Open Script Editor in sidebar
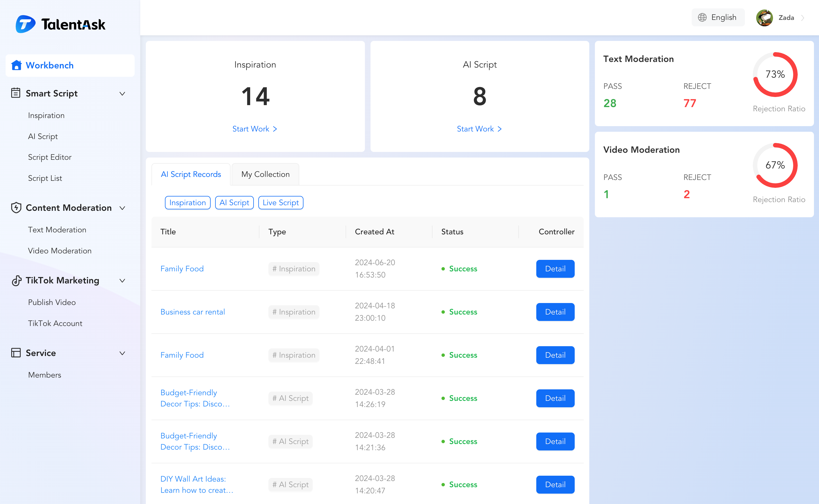 tap(50, 157)
